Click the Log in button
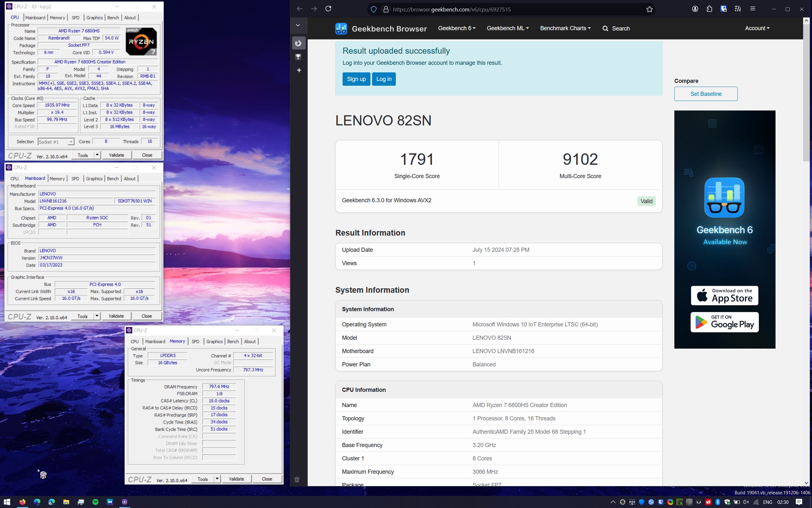This screenshot has width=812, height=508. 384,79
